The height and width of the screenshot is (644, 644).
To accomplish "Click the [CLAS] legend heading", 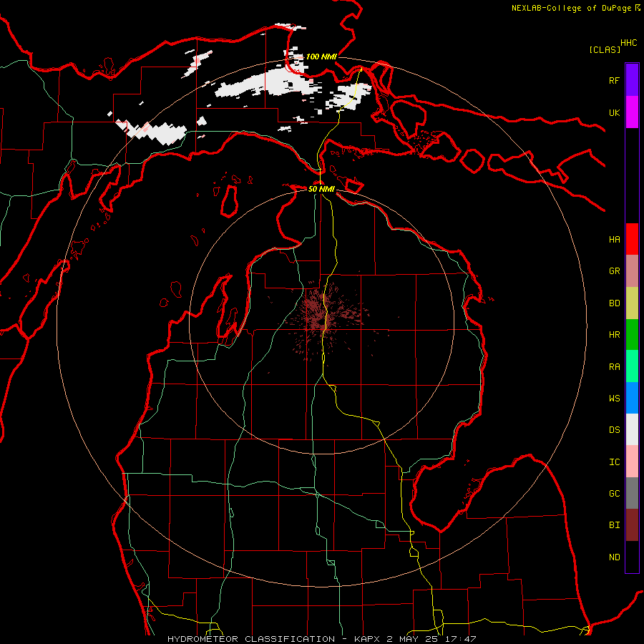I will tap(605, 49).
